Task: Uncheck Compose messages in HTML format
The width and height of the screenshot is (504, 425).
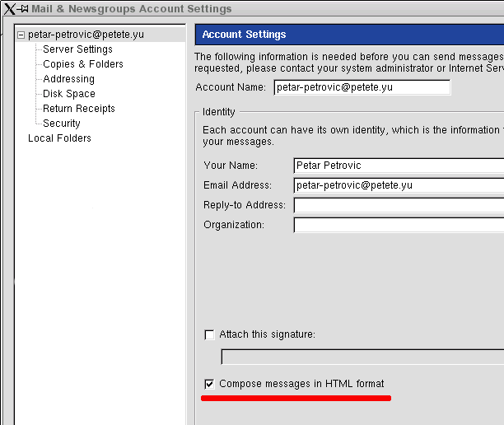Action: (x=209, y=384)
